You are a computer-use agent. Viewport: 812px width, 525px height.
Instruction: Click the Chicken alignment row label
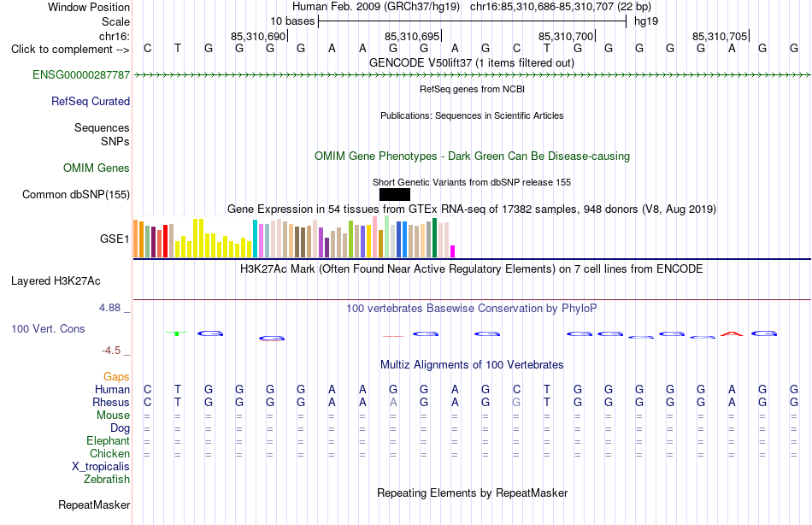pyautogui.click(x=109, y=453)
